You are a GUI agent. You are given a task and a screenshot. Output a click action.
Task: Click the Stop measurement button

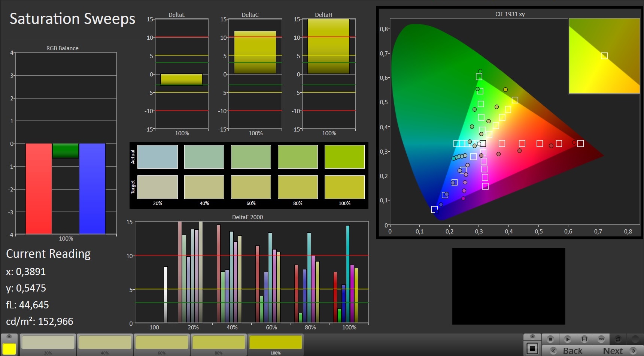(550, 339)
